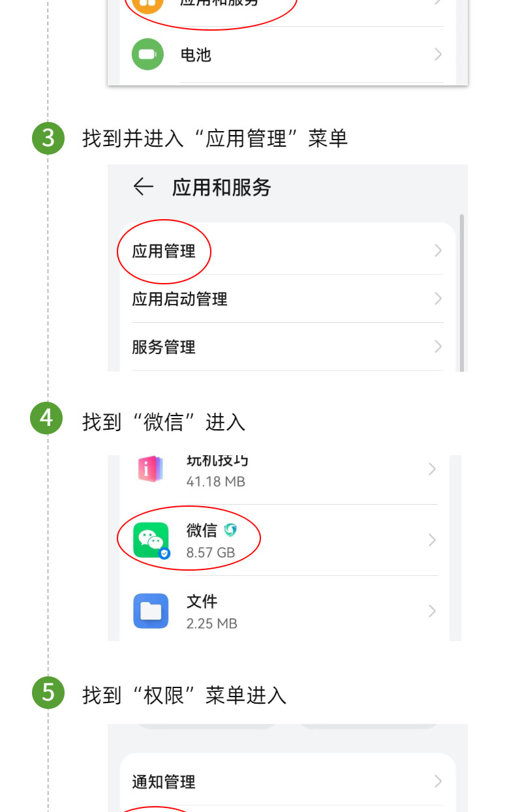Tap the pink 玩机技巧 app icon
522x812 pixels.
(x=151, y=468)
